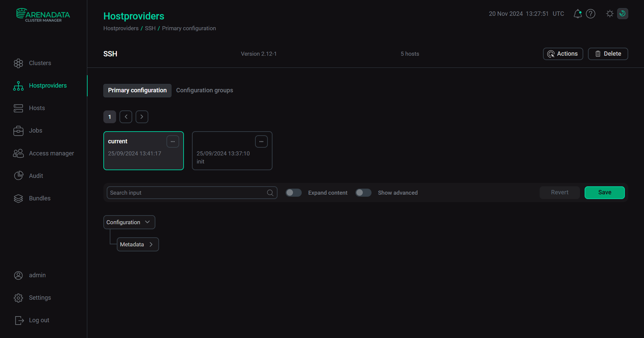Open the Actions menu for SSH

(x=563, y=54)
